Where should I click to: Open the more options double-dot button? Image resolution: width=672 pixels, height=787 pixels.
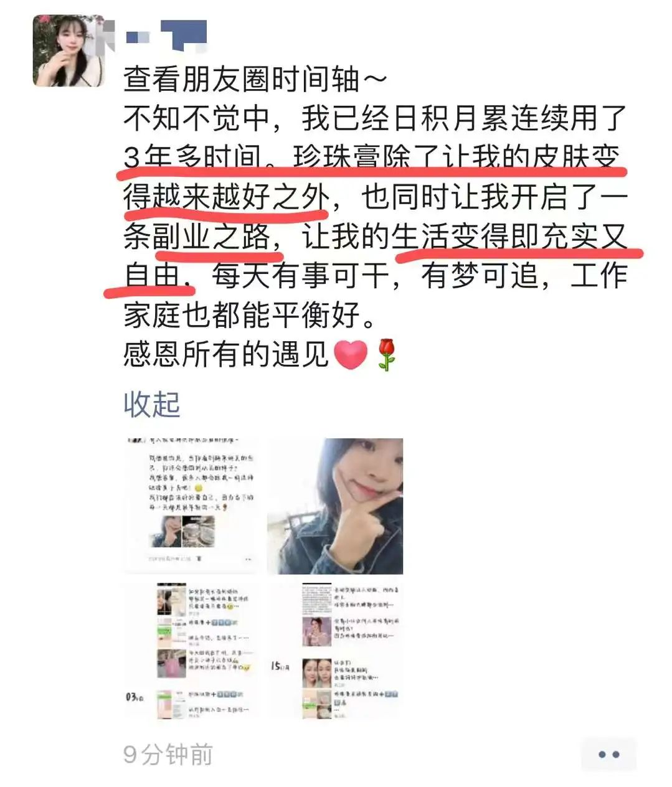click(608, 754)
